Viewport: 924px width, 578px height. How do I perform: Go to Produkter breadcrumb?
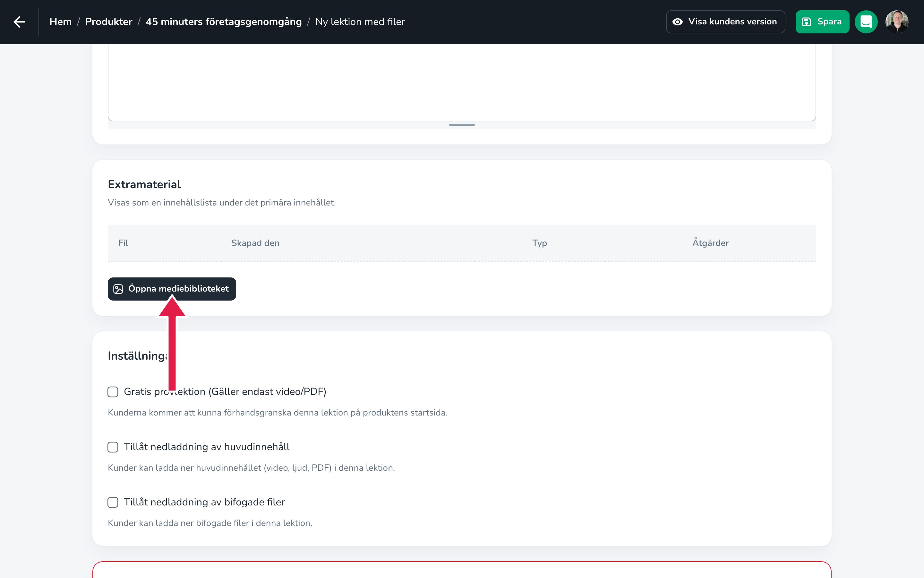[x=108, y=22]
